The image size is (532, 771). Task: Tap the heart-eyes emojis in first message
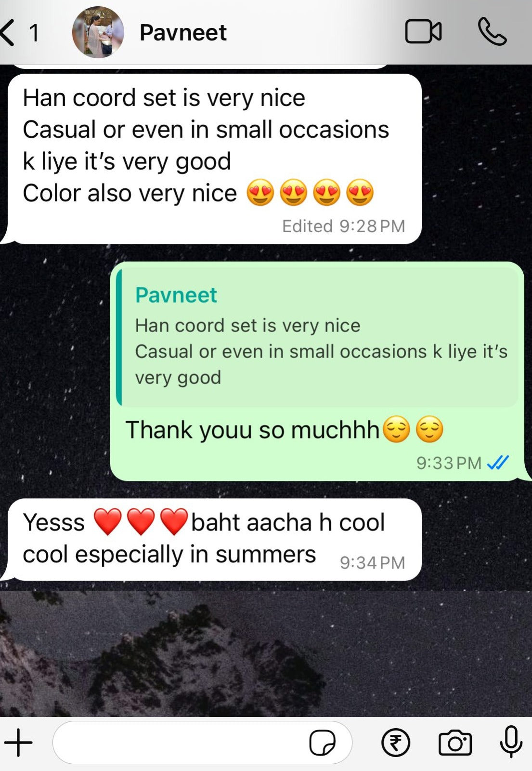click(x=310, y=192)
